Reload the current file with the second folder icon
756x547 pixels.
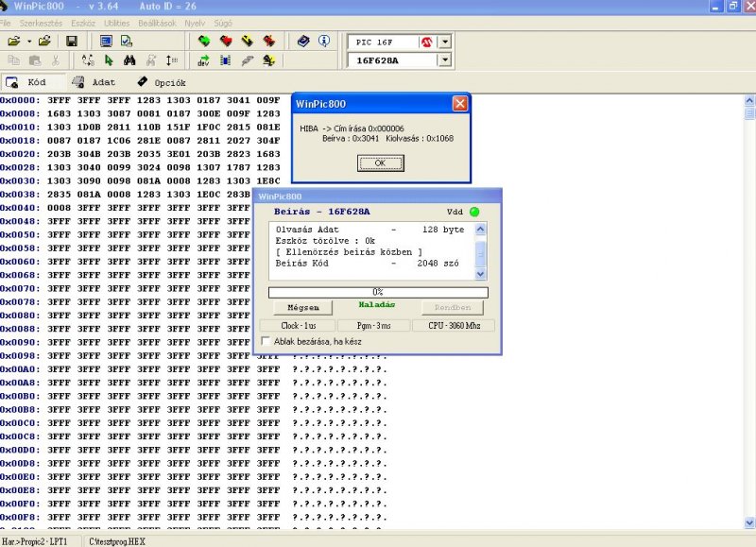44,42
